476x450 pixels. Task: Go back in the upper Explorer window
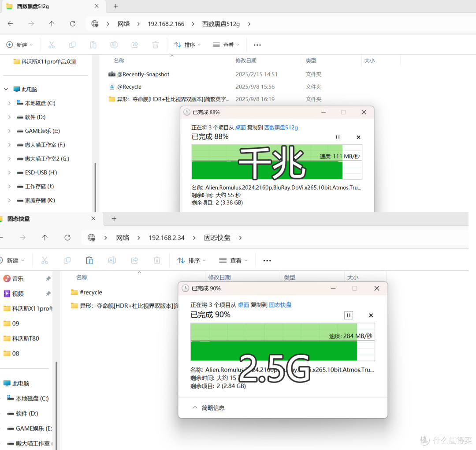[x=10, y=24]
